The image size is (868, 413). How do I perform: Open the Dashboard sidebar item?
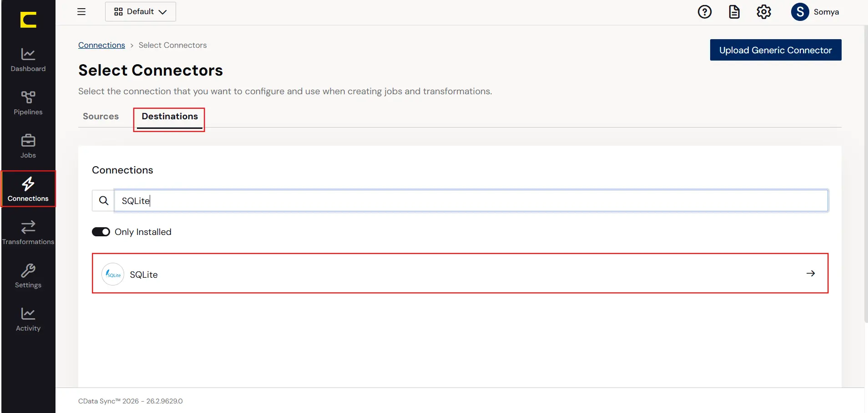pyautogui.click(x=28, y=60)
